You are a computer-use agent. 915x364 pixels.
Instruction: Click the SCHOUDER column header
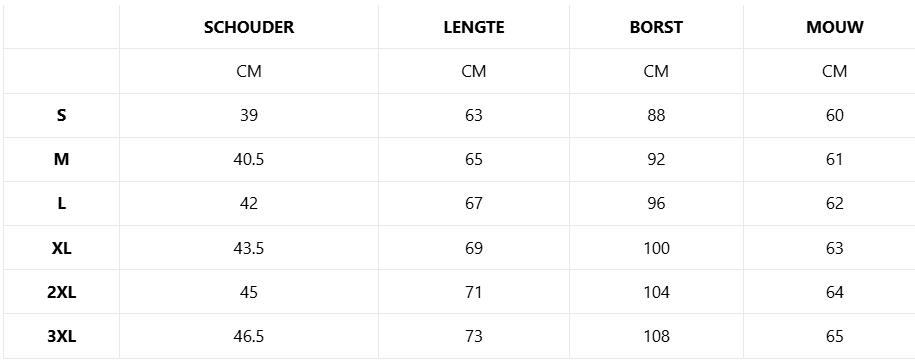click(249, 27)
